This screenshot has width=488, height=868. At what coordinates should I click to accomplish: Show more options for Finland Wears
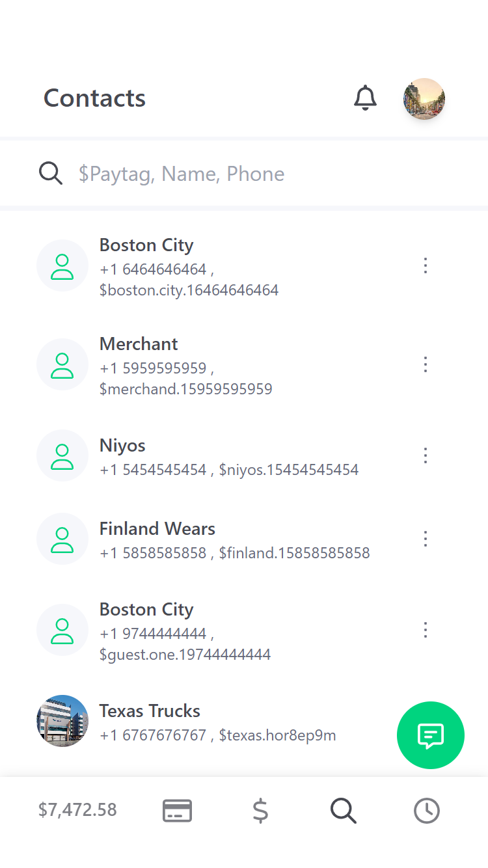[x=425, y=539]
